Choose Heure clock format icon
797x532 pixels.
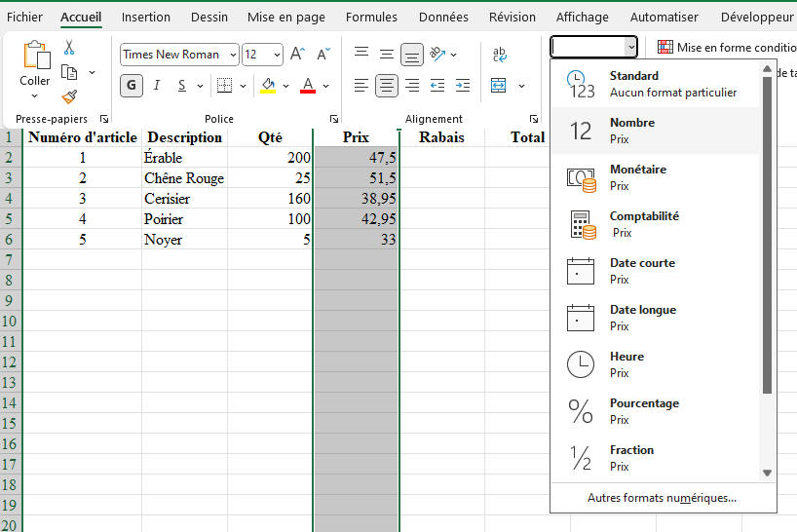coord(581,364)
